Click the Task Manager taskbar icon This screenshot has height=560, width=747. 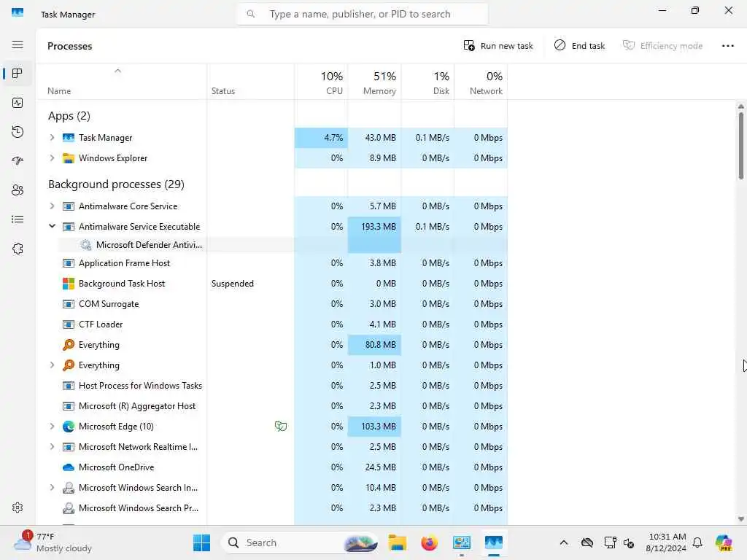494,542
